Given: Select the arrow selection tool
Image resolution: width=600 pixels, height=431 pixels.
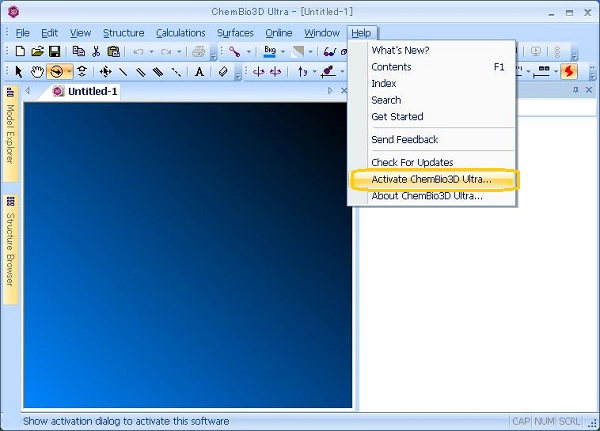Looking at the screenshot, I should (x=19, y=71).
